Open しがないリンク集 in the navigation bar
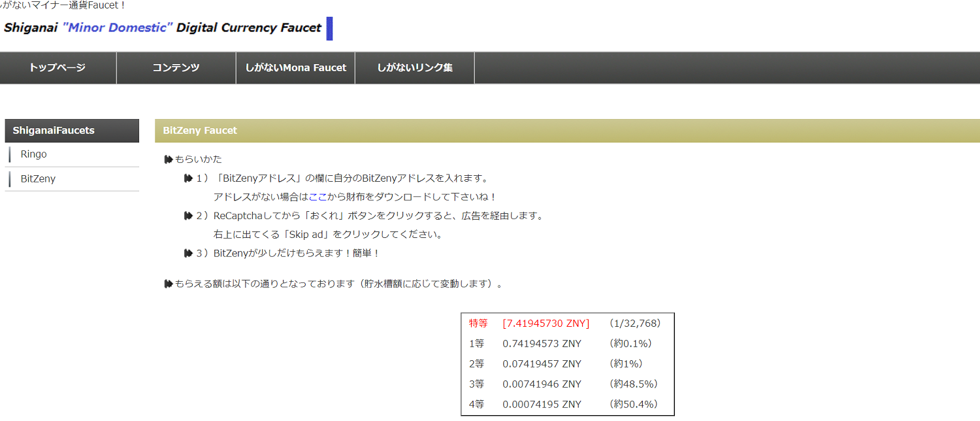This screenshot has width=980, height=421. (x=414, y=68)
